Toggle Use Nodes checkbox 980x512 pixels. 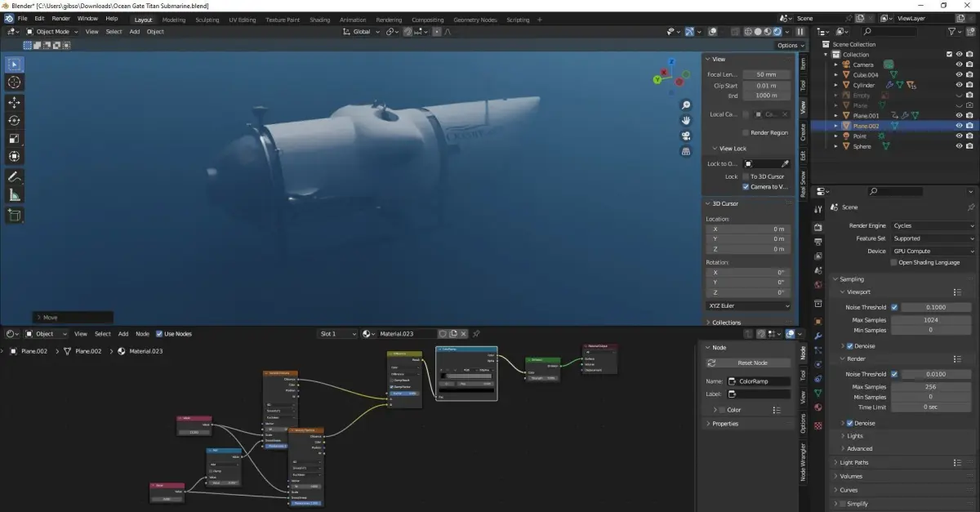pos(159,334)
